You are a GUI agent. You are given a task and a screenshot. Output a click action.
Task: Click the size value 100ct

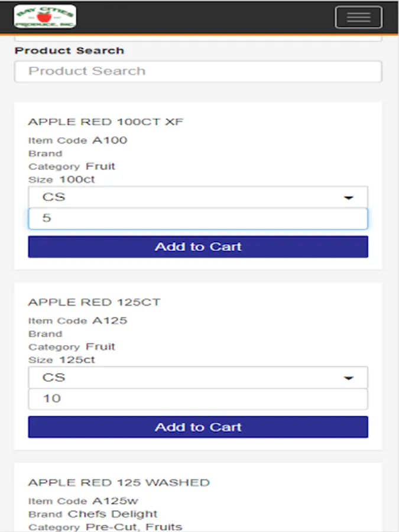(x=77, y=180)
